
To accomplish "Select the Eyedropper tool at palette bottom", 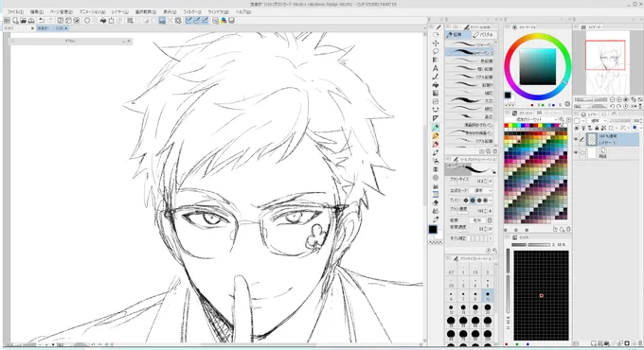I will point(436,219).
